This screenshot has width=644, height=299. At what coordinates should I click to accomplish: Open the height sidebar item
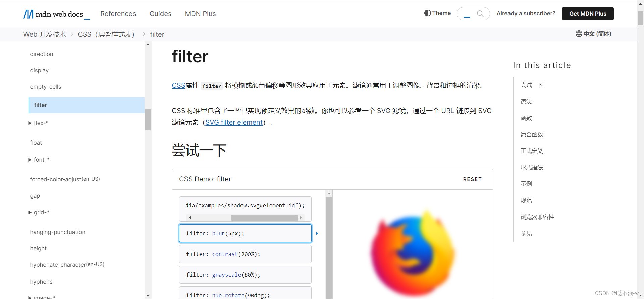pos(38,248)
